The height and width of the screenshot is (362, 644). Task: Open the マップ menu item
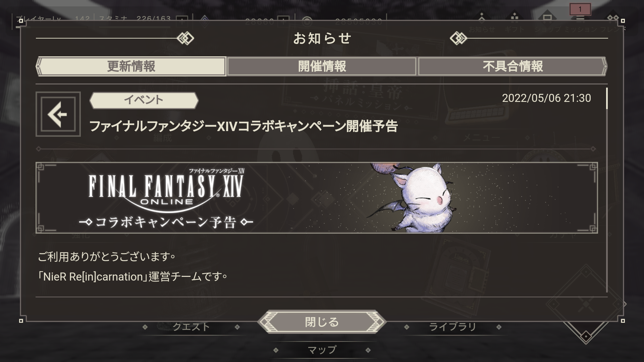(322, 350)
